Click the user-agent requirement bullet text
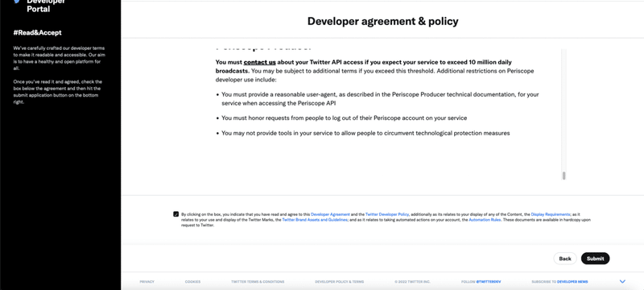Screen dimensions: 644x290 (x=380, y=99)
